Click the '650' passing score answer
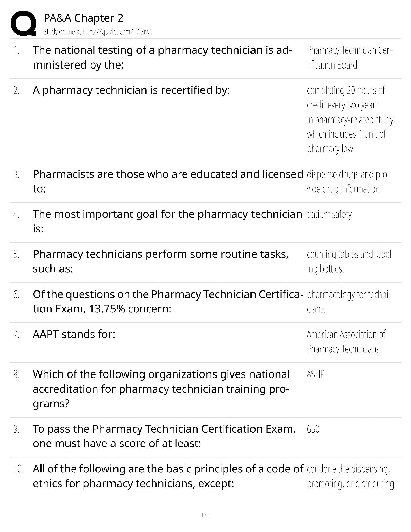 [x=313, y=429]
